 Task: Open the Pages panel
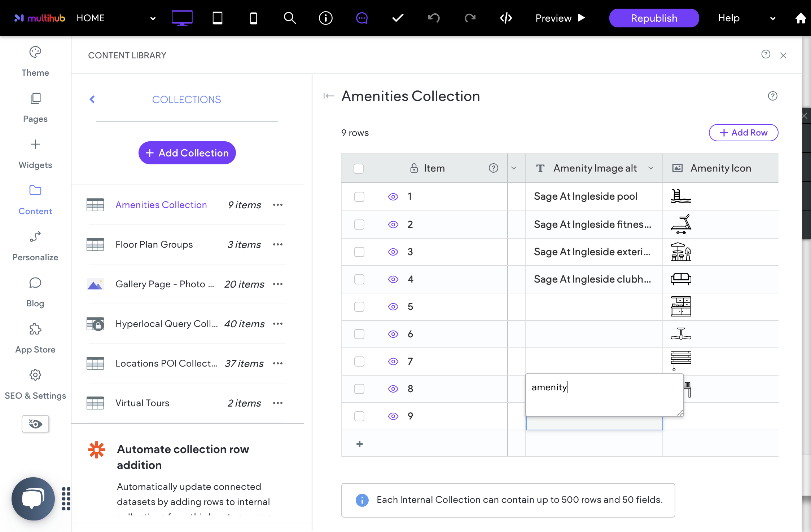(35, 108)
